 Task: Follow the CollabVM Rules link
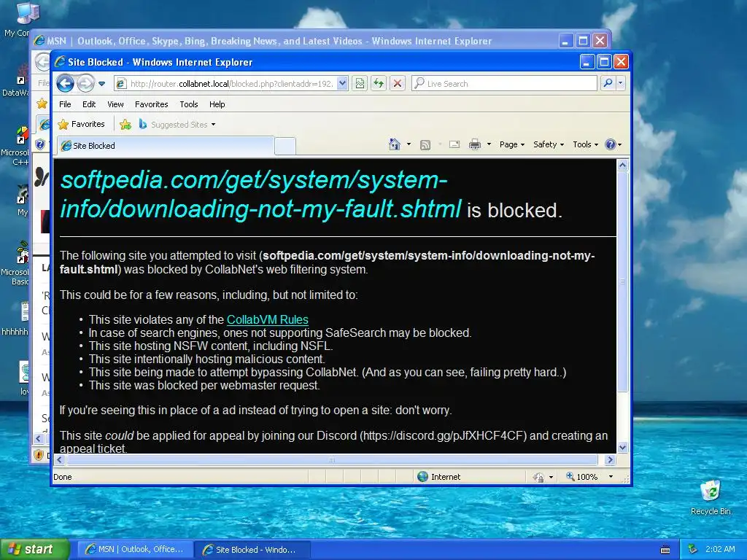click(x=267, y=319)
